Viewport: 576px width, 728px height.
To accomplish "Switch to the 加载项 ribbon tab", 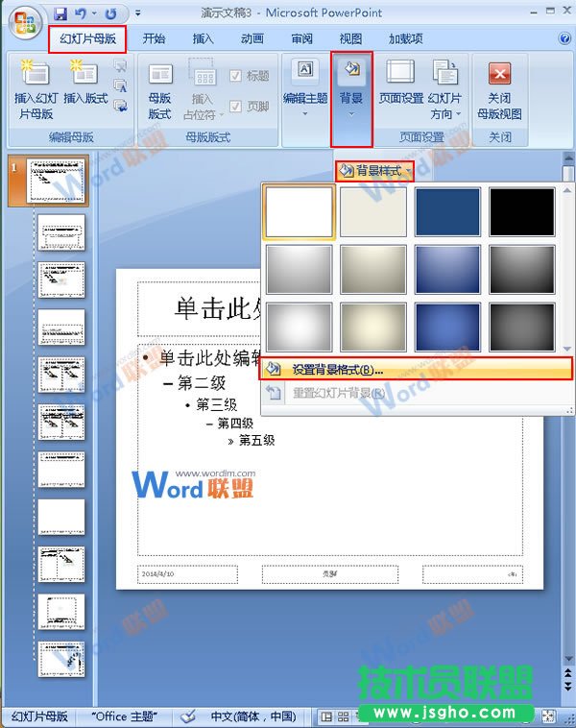I will (406, 39).
